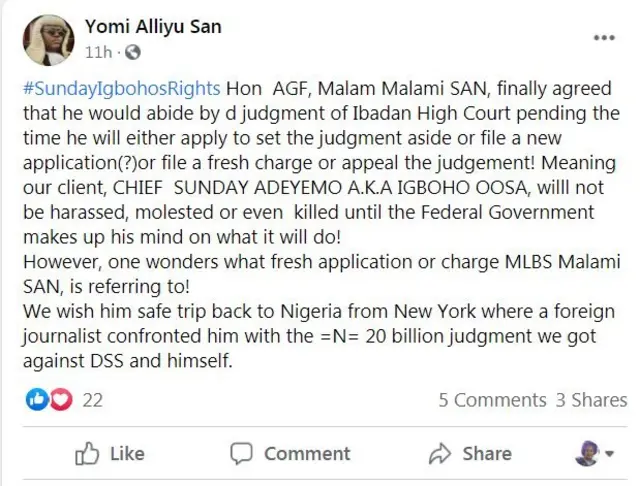Click the speech bubble Comment icon
This screenshot has height=486, width=640.
click(241, 453)
